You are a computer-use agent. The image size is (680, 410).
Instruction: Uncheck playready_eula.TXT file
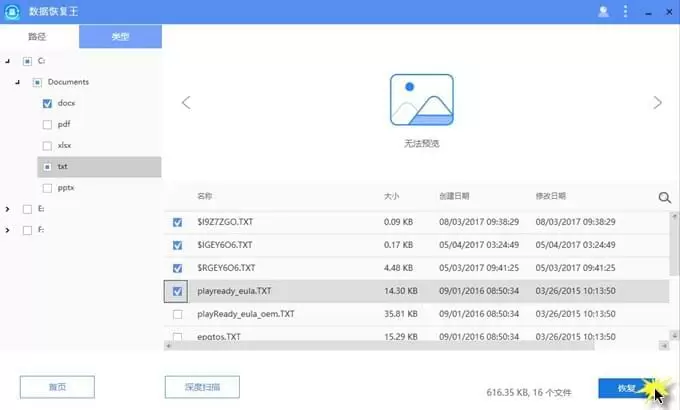(x=177, y=291)
